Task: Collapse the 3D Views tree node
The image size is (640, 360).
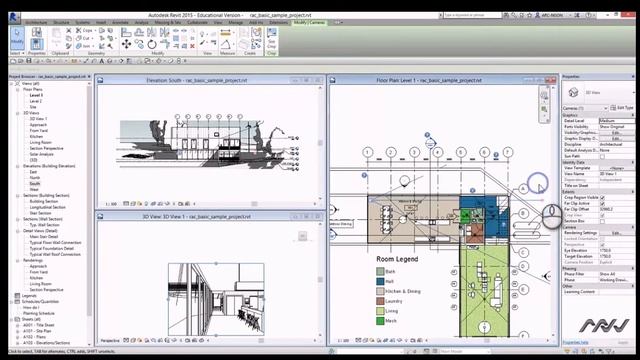Action: (18, 113)
